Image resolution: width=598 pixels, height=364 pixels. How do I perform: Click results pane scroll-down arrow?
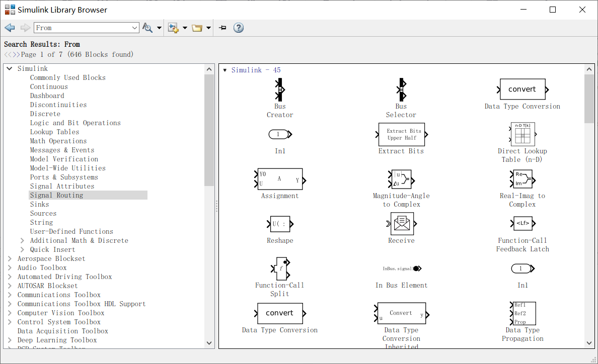pos(589,343)
